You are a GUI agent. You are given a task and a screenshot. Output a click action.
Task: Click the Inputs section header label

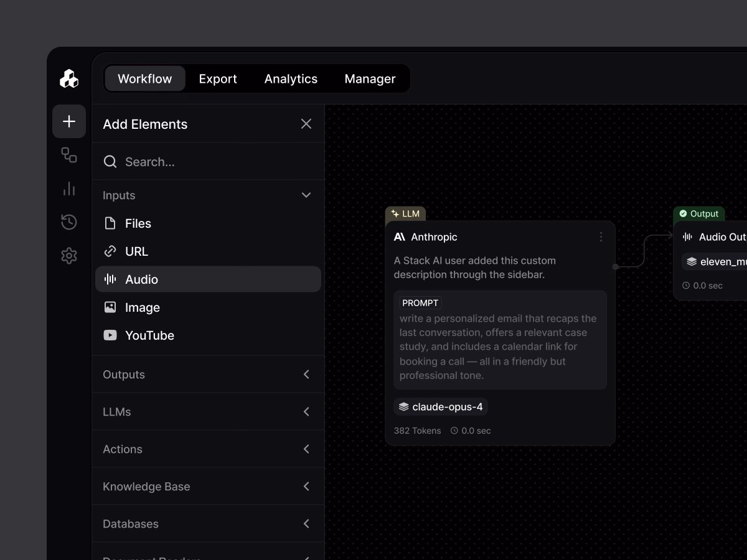point(119,195)
